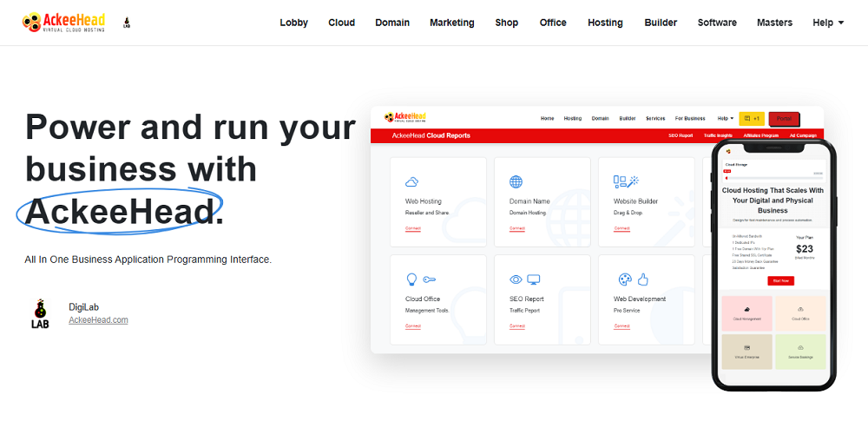Click the small LAB icon beside logo
Viewport: 868px width, 434px height.
tap(127, 23)
